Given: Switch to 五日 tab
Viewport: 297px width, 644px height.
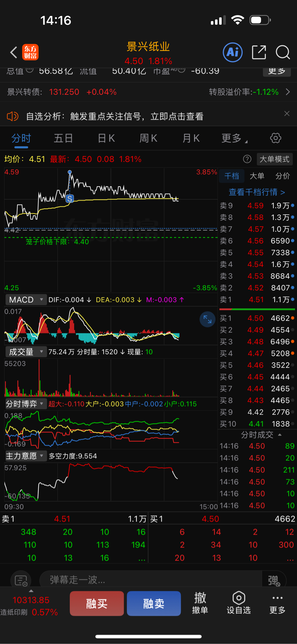Looking at the screenshot, I should click(x=63, y=138).
